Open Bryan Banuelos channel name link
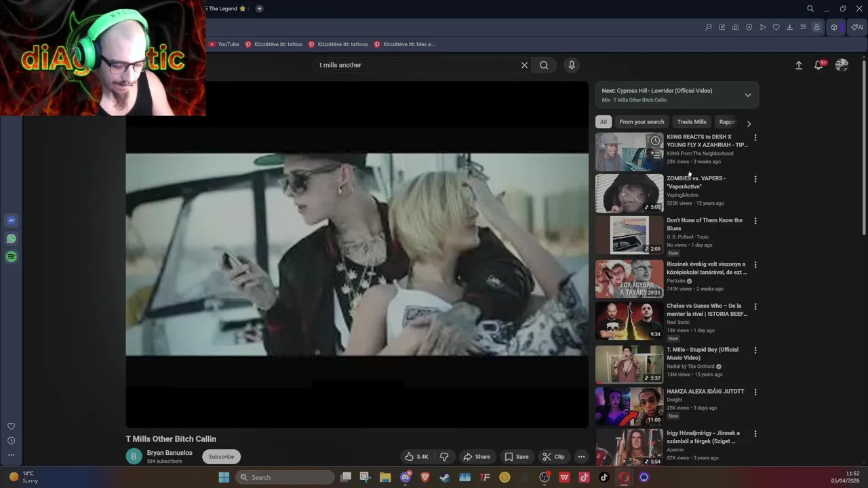 tap(170, 453)
